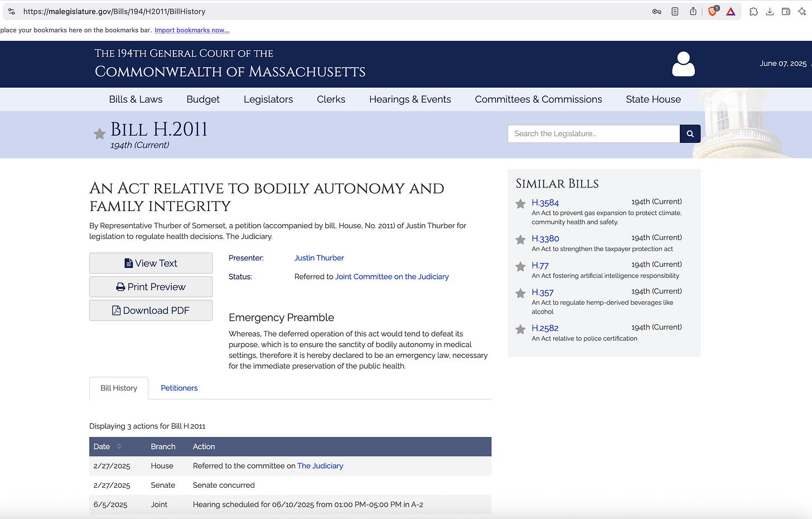
Task: Open the Budget menu
Action: [203, 99]
